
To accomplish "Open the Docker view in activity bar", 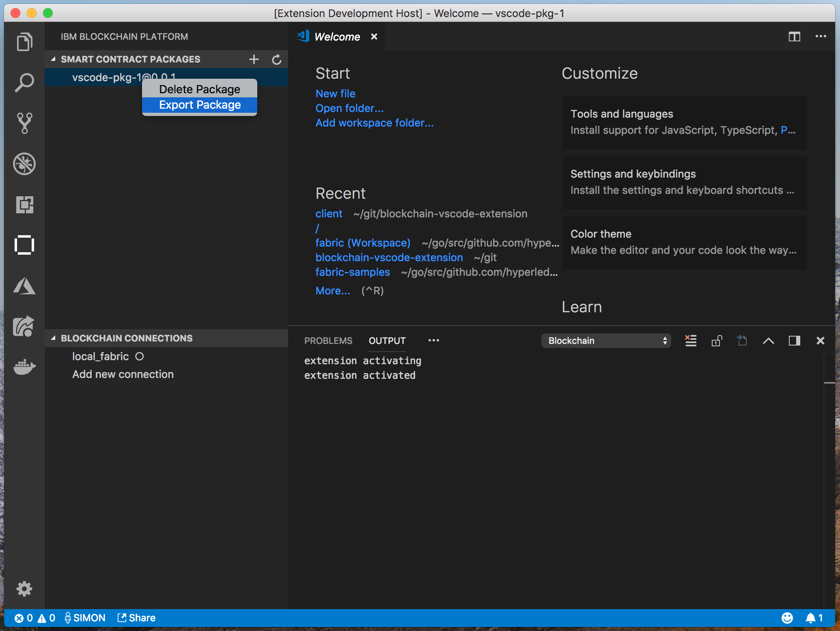I will [24, 367].
